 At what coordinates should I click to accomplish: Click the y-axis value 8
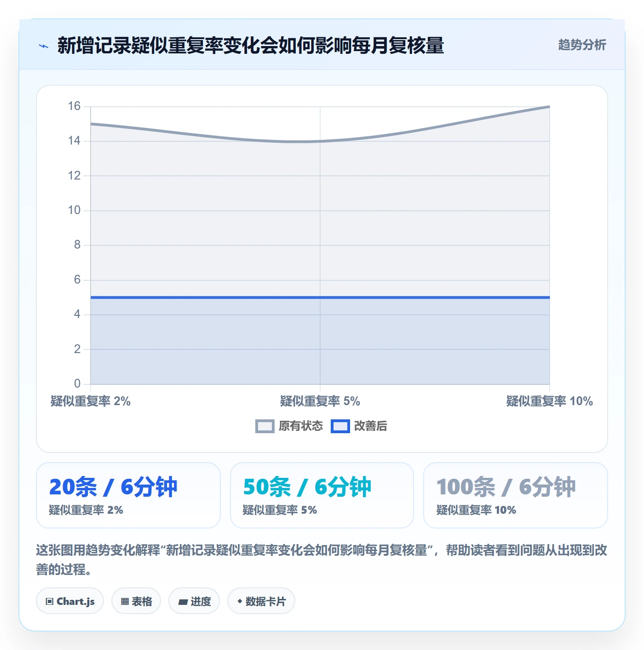click(77, 245)
